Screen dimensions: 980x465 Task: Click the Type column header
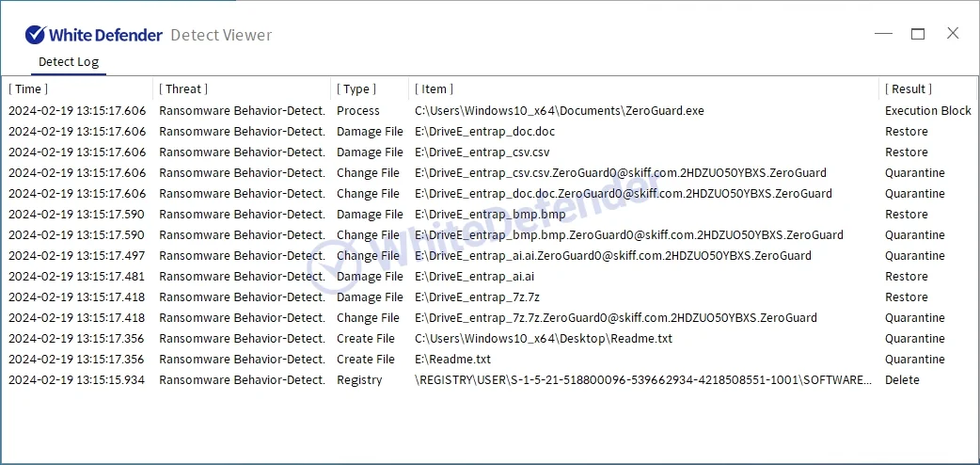coord(356,88)
